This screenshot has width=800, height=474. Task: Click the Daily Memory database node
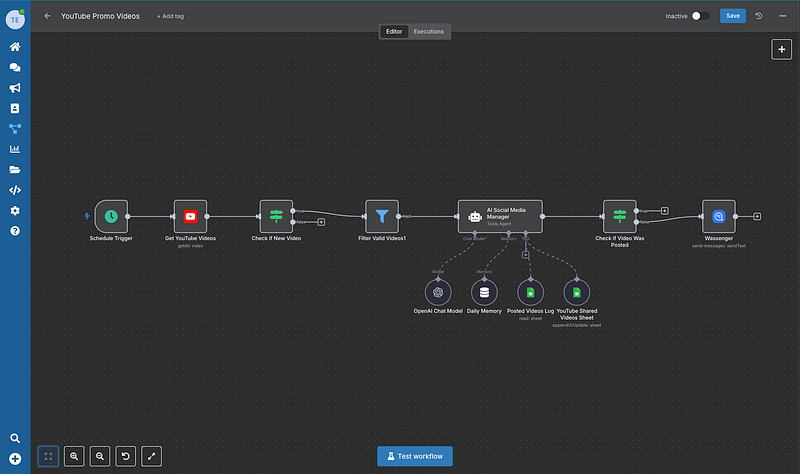point(485,292)
